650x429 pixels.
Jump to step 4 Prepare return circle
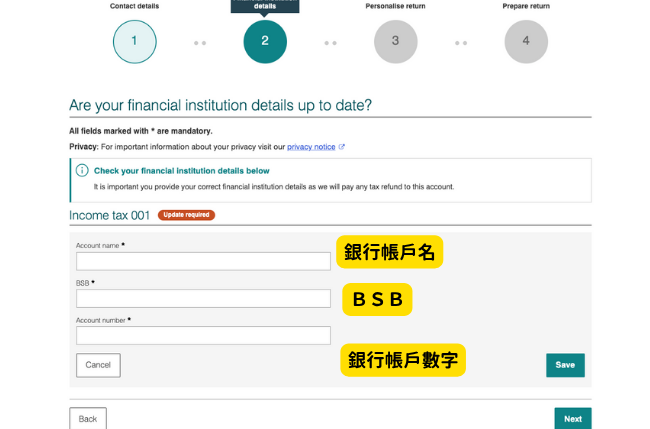point(526,41)
